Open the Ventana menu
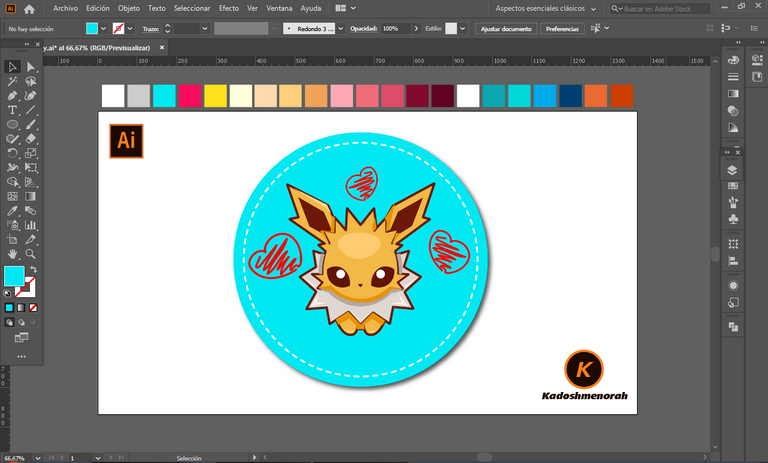Image resolution: width=768 pixels, height=463 pixels. pos(279,8)
